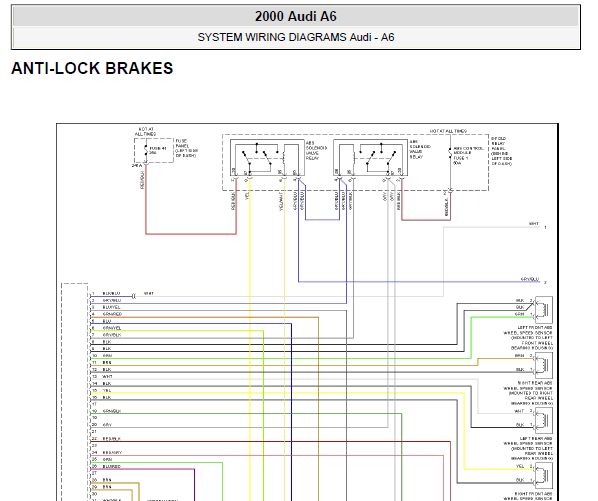Click pin 13 'WHT' on the module connector
The width and height of the screenshot is (598, 501).
point(107,376)
